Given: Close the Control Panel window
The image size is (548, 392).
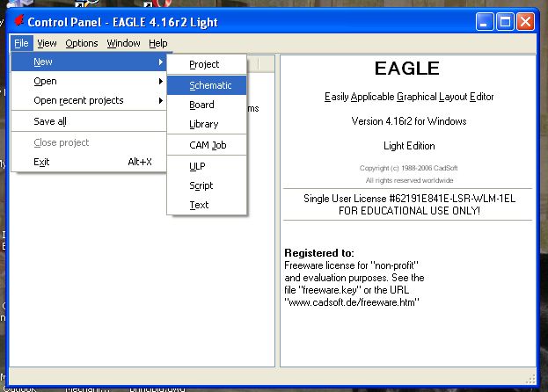Looking at the screenshot, I should click(x=526, y=22).
